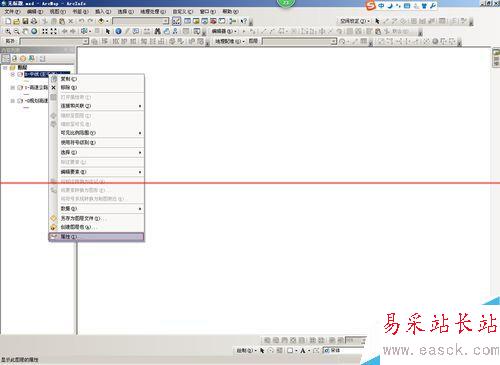500x365 pixels.
Task: Open the Editor toolbar icon
Action: point(176,21)
